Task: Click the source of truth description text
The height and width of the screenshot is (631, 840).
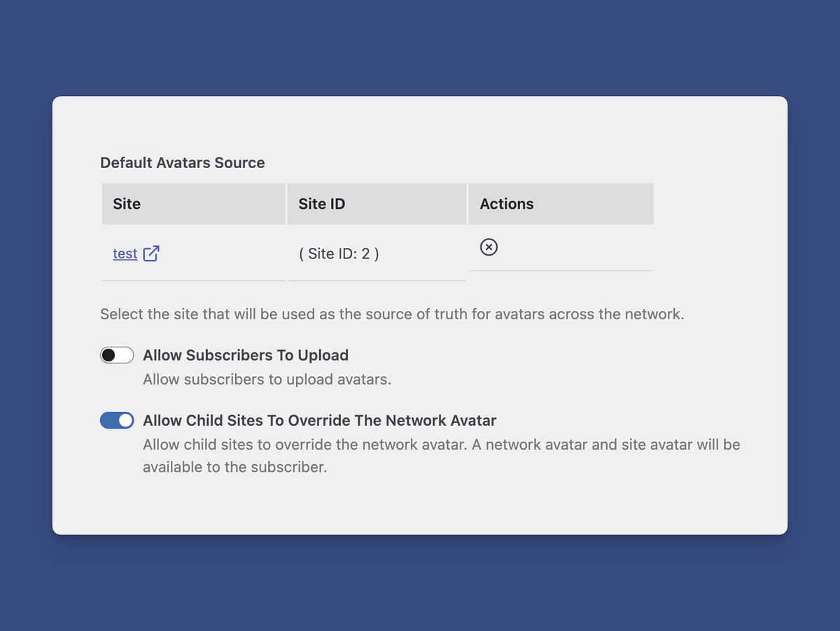Action: (x=392, y=314)
